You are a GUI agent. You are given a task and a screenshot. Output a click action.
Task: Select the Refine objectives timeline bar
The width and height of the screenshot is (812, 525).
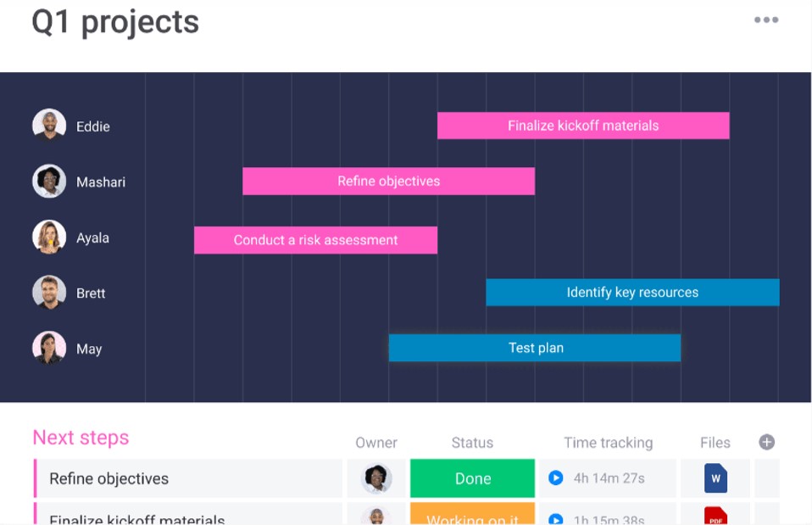[388, 181]
